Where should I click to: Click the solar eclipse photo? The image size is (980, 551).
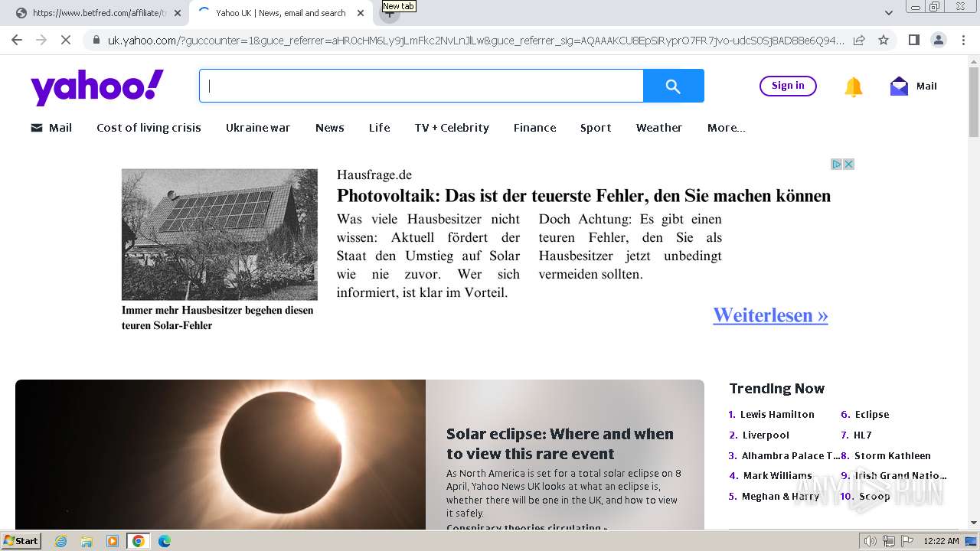[220, 455]
